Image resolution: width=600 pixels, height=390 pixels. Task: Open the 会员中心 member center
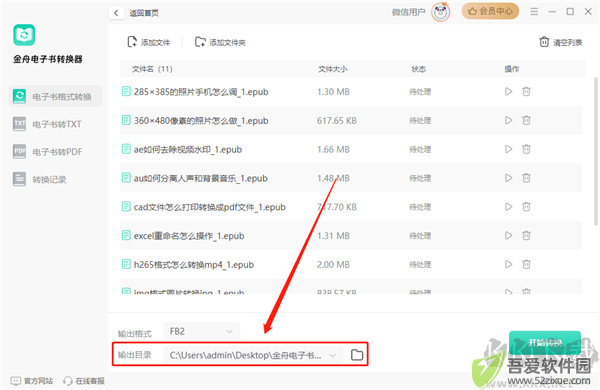(x=490, y=11)
